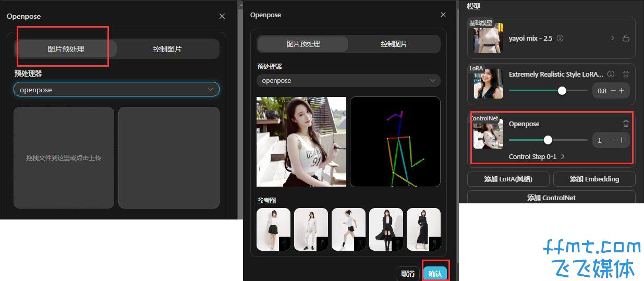Click the uploaded woman photo in middle dialog
The height and width of the screenshot is (281, 644).
click(301, 142)
